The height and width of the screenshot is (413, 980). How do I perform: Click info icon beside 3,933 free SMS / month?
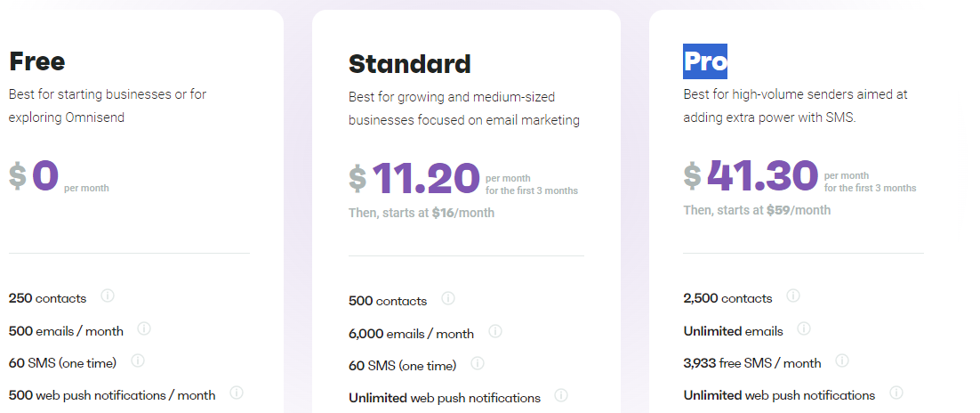[842, 360]
